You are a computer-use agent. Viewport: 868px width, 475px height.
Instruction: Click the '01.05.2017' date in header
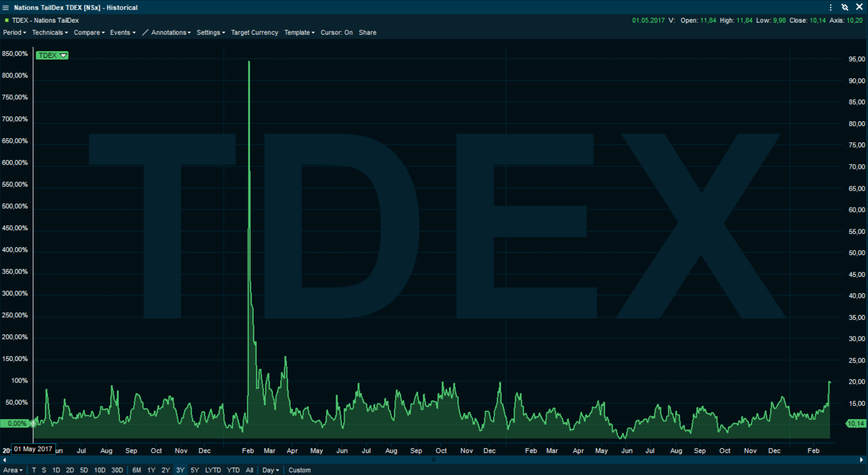click(x=648, y=20)
